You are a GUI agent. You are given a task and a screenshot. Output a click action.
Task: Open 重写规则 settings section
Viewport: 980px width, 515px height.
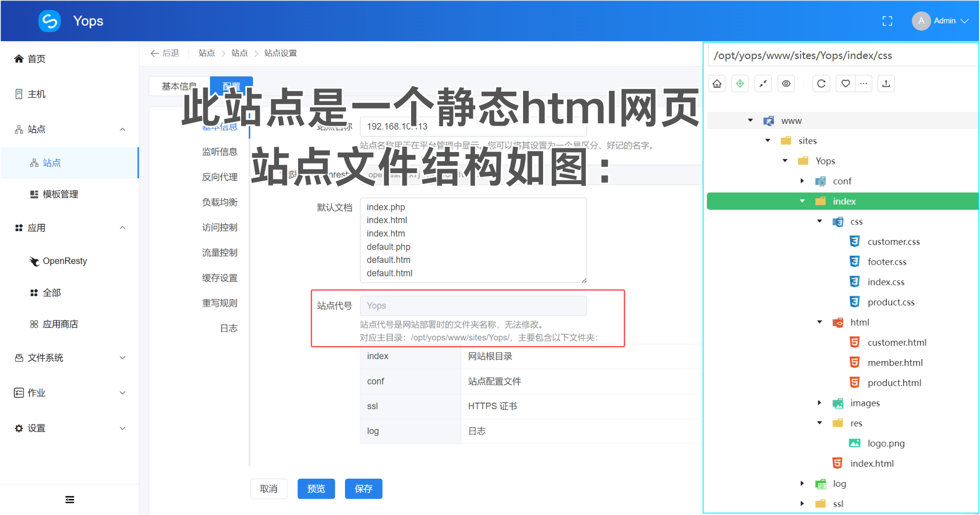click(x=220, y=303)
